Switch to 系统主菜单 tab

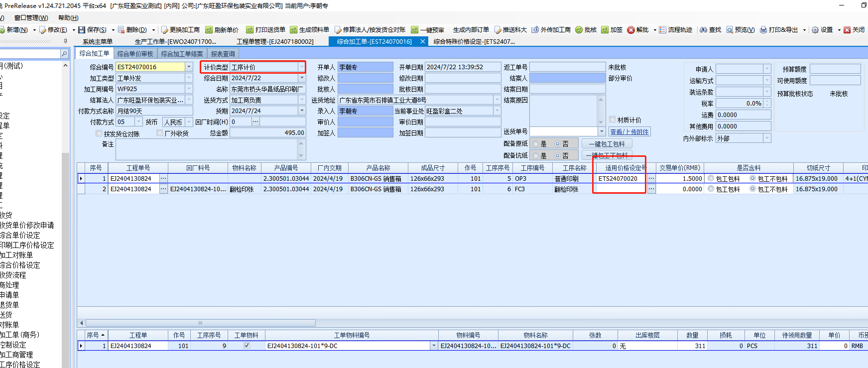click(x=98, y=42)
